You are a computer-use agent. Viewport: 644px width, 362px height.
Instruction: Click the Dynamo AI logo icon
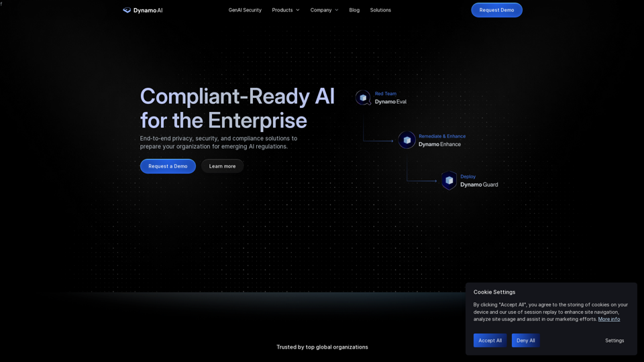pyautogui.click(x=127, y=10)
